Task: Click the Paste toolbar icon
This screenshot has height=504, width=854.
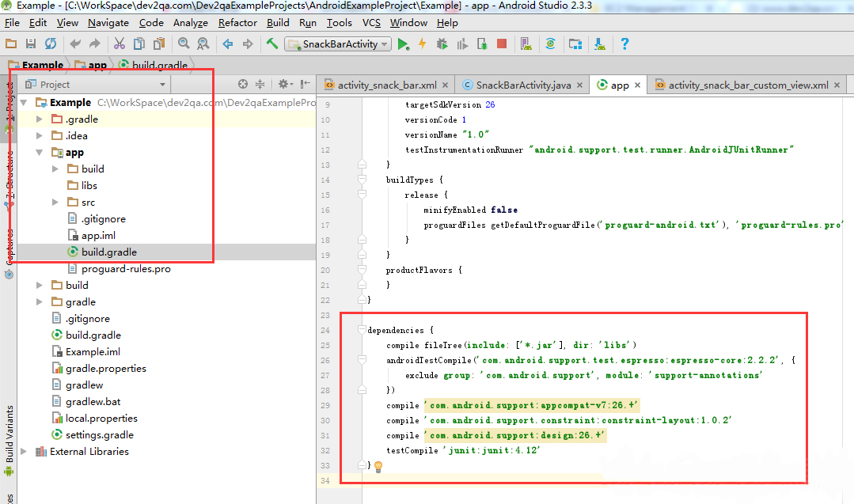Action: (x=159, y=44)
